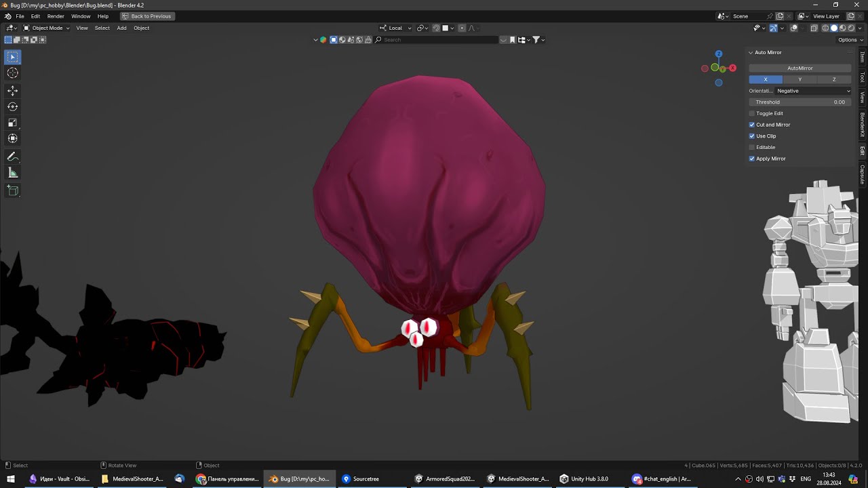
Task: Add a new View Layer icon
Action: 851,16
